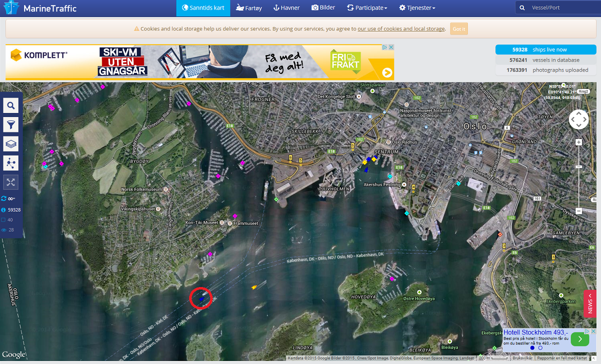Click the zoom slider track above handle

coord(578,155)
